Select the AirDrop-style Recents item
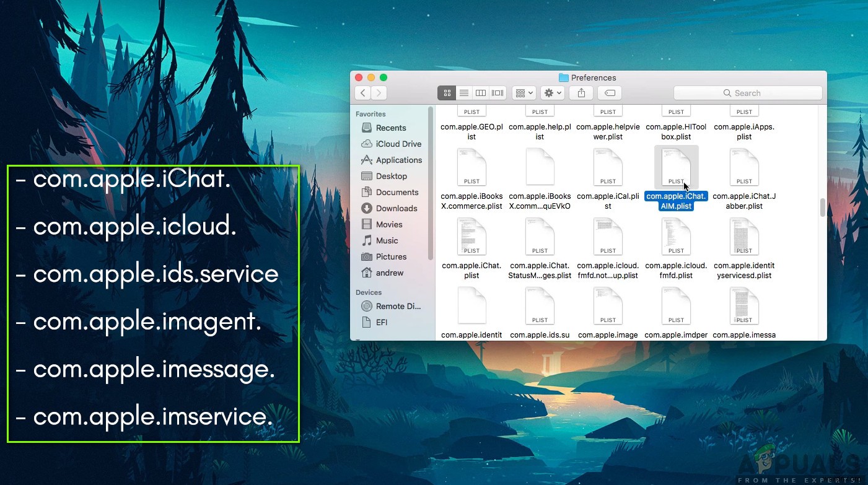 (x=390, y=128)
